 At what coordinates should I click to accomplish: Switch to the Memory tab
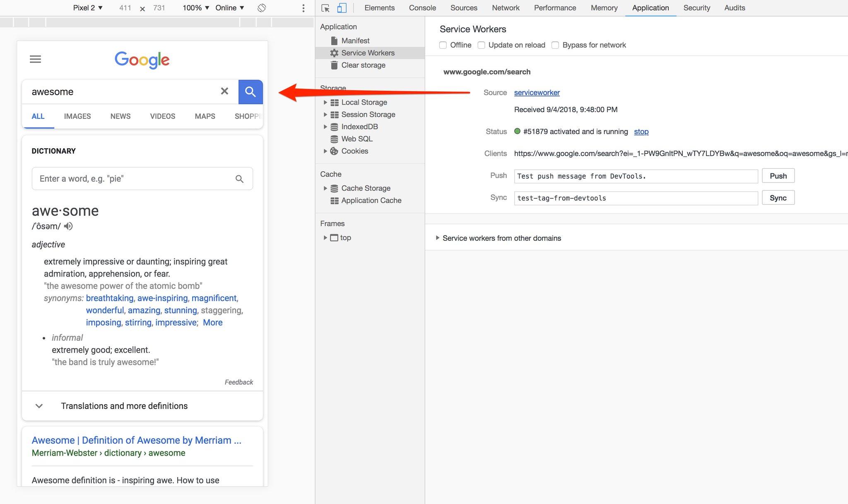[604, 8]
